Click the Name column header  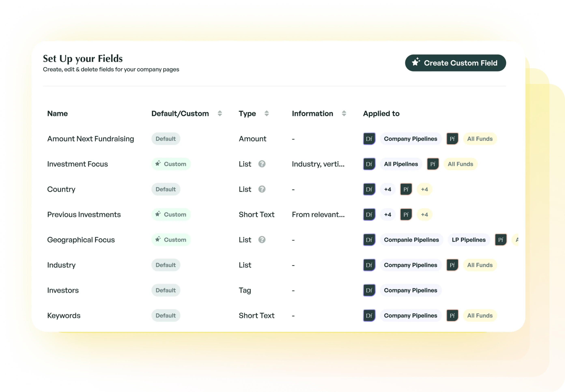(x=57, y=114)
